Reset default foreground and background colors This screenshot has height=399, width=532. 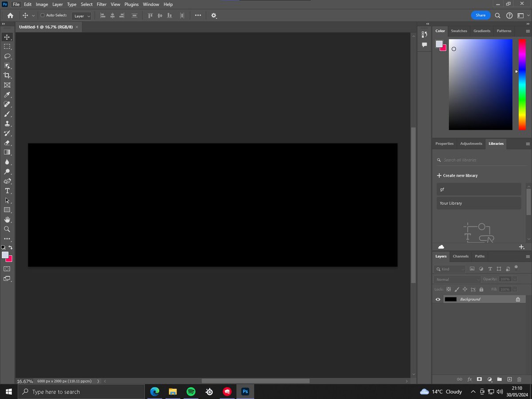(4, 247)
